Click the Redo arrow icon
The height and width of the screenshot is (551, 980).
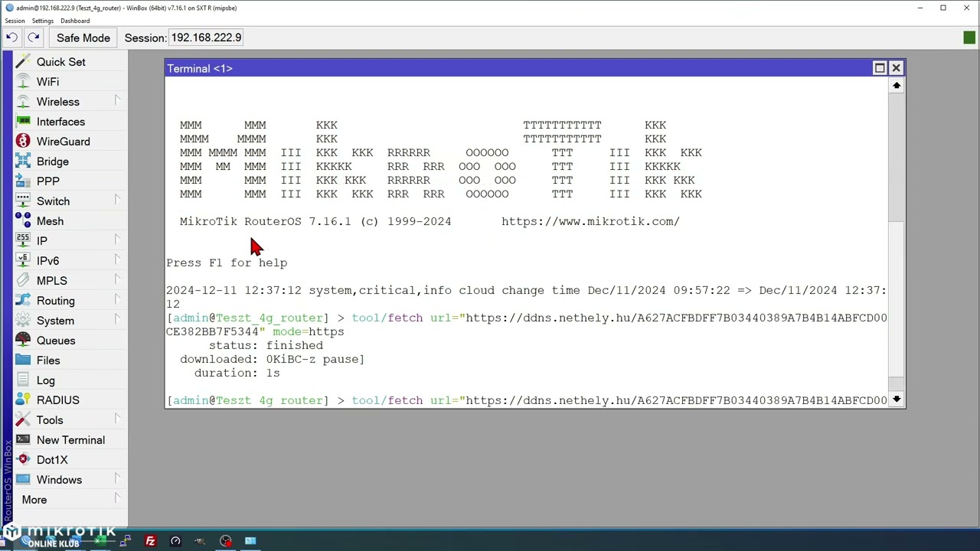[x=34, y=37]
